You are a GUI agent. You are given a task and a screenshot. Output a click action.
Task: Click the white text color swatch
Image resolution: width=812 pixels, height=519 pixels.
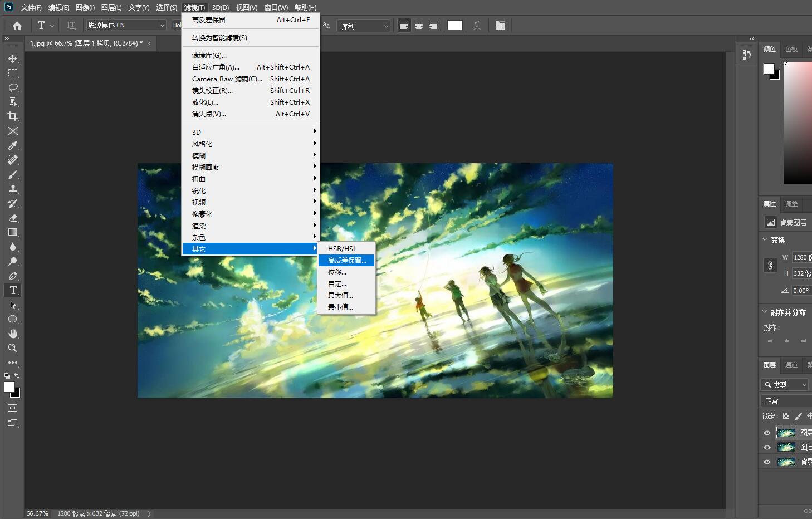pyautogui.click(x=455, y=25)
